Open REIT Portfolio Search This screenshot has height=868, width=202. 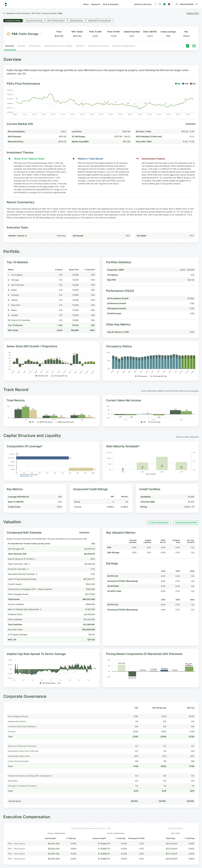[56, 21]
